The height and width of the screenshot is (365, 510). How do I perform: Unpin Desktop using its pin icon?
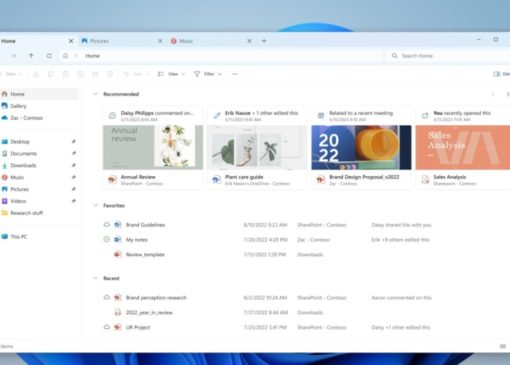point(74,142)
